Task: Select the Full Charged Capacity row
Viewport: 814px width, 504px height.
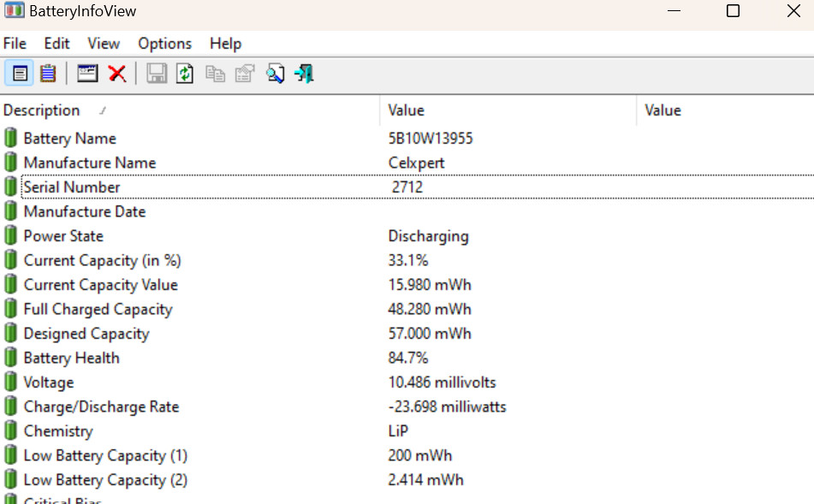Action: (98, 310)
